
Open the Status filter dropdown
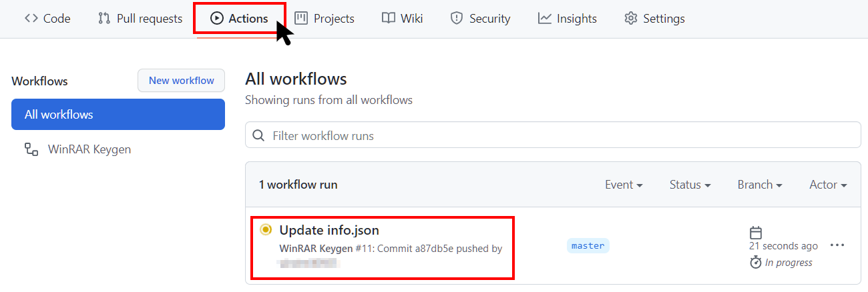(690, 185)
